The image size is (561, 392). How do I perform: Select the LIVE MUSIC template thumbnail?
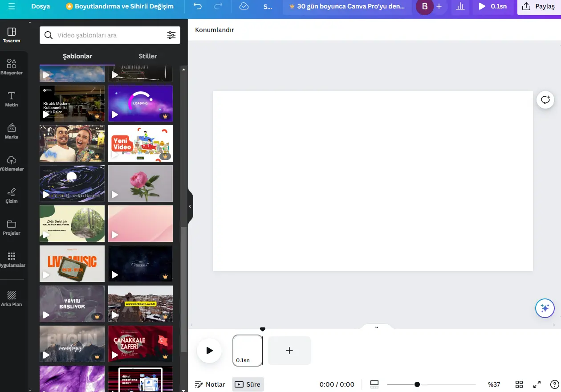coord(72,264)
